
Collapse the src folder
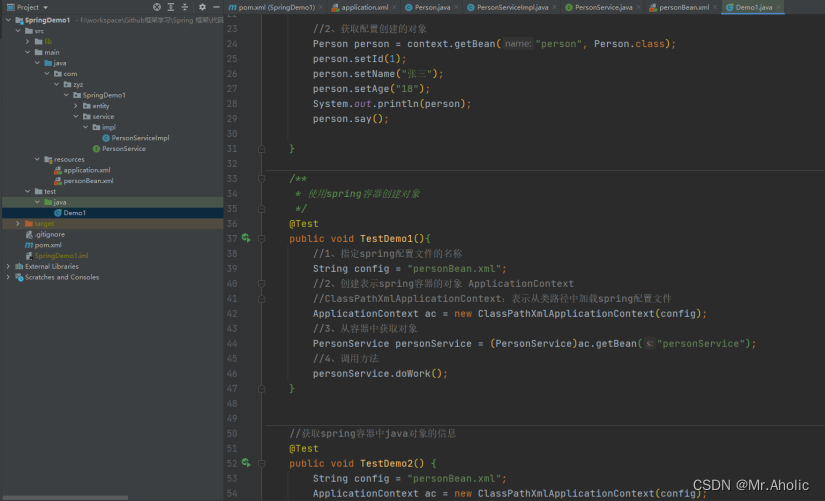click(x=18, y=31)
